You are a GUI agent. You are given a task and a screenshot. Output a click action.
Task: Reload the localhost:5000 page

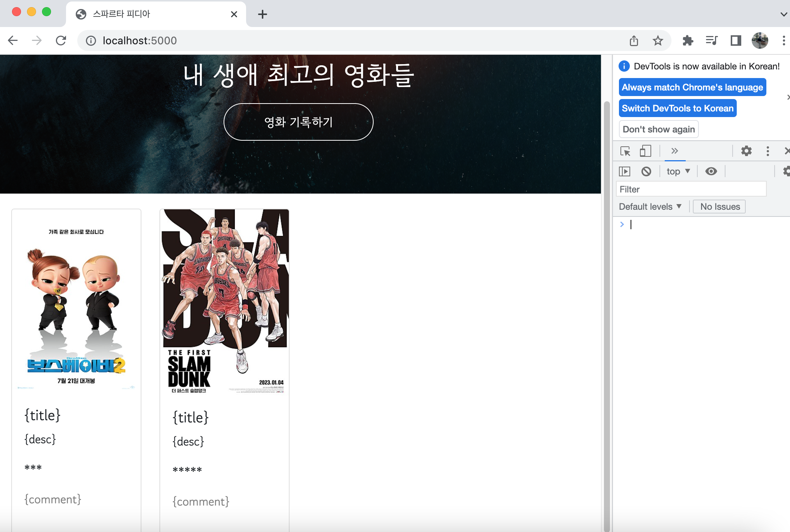pos(61,41)
